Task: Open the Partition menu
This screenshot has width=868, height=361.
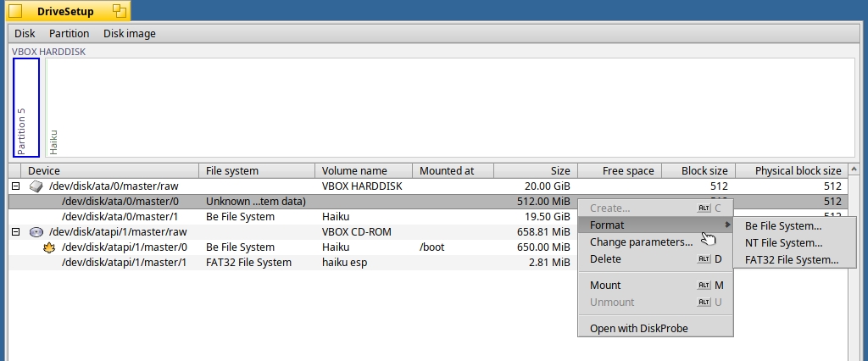Action: pyautogui.click(x=69, y=34)
